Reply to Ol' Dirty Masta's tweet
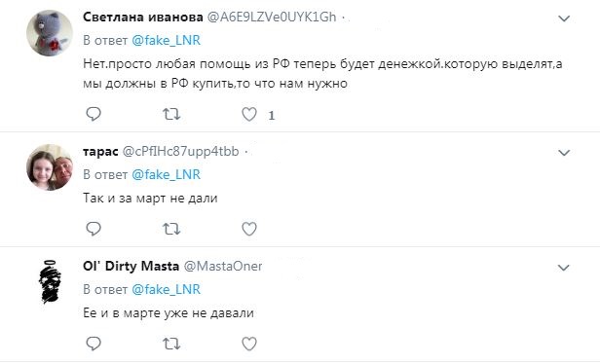Screen dimensions: 600x364 pyautogui.click(x=94, y=344)
